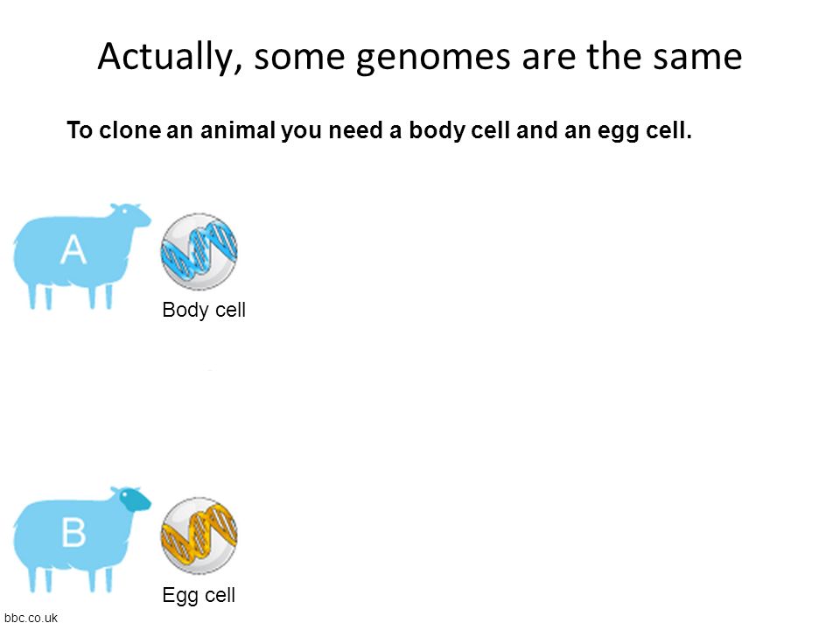This screenshot has height=630, width=840.
Task: Open the bbc.co.uk source credit
Action: (31, 618)
